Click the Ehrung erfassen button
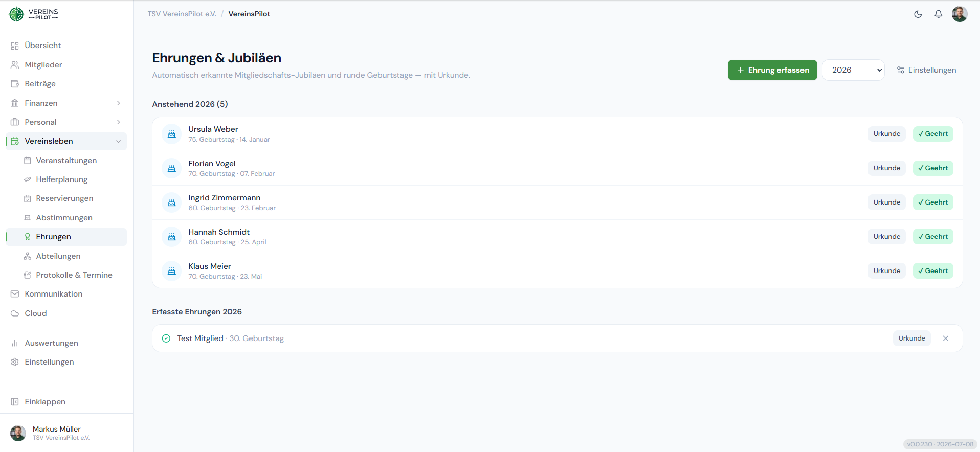980x452 pixels. click(772, 70)
